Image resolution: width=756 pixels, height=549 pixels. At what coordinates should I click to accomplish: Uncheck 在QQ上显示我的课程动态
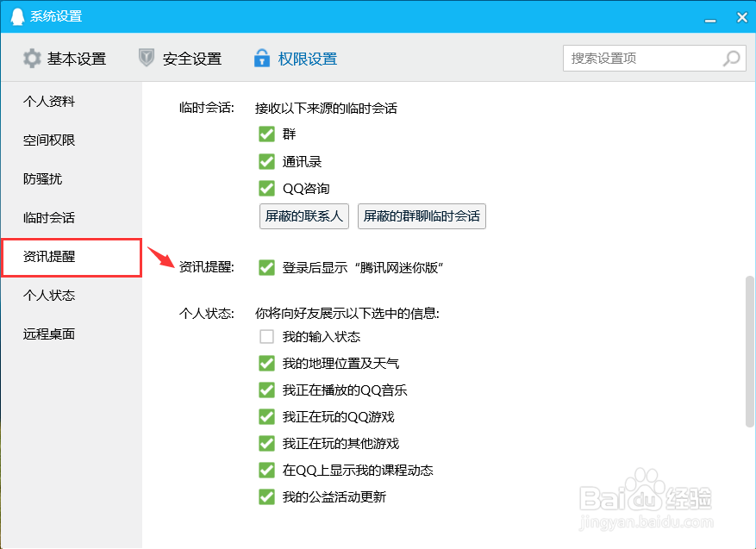[266, 470]
